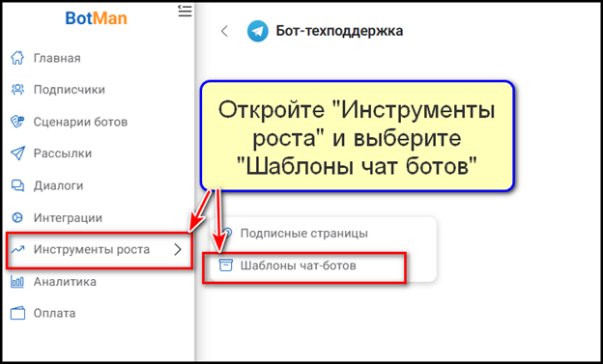603x364 pixels.
Task: Go back using the left chevron arrow
Action: [x=224, y=31]
